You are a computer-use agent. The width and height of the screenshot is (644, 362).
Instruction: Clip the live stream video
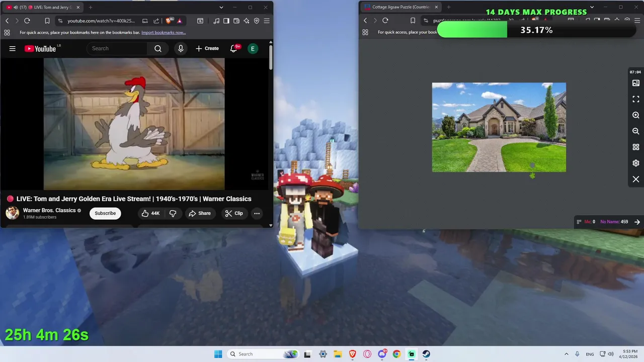tap(234, 213)
